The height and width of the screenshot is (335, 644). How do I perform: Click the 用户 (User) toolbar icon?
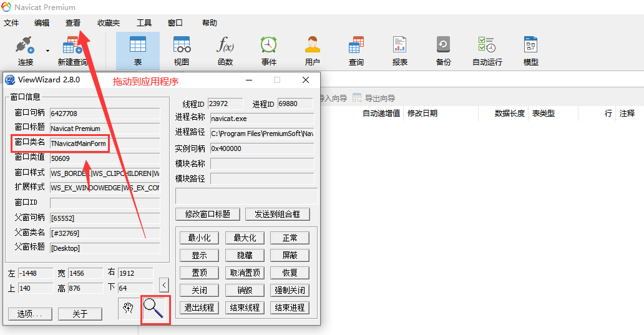(312, 44)
